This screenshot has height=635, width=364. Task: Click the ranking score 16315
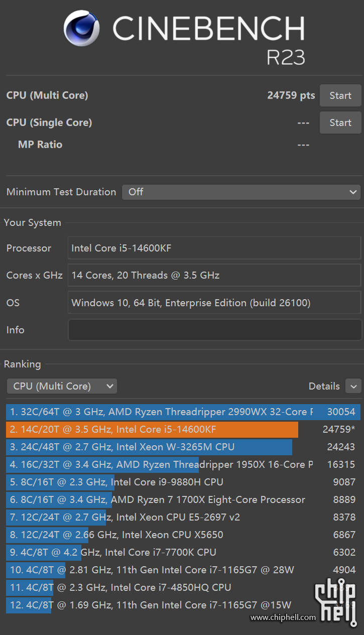(x=341, y=465)
